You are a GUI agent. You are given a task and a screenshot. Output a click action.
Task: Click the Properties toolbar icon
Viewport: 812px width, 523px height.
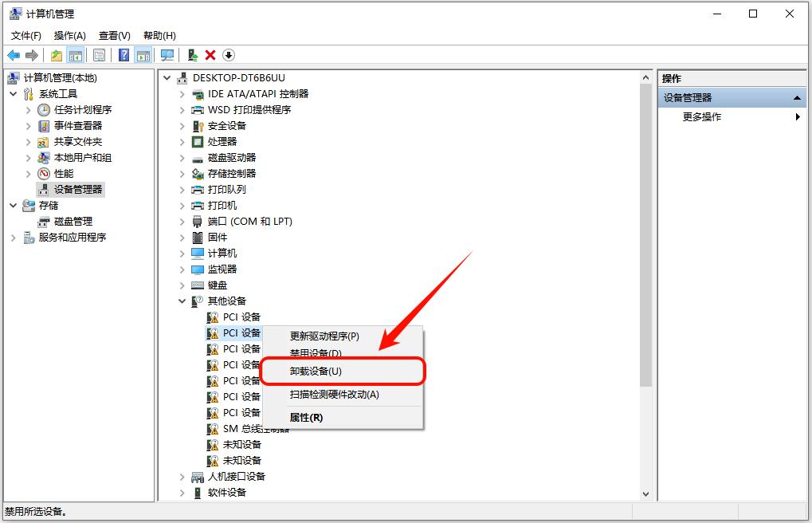[97, 55]
